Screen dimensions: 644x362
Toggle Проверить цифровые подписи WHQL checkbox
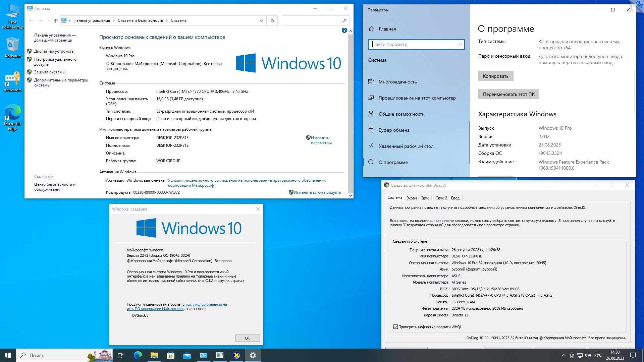[395, 327]
